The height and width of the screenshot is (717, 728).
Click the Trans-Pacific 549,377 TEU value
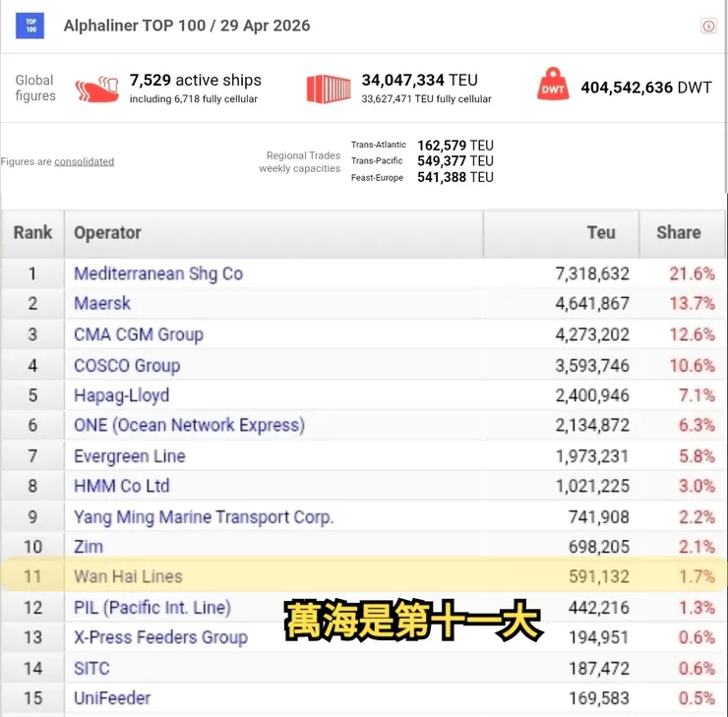pyautogui.click(x=455, y=161)
